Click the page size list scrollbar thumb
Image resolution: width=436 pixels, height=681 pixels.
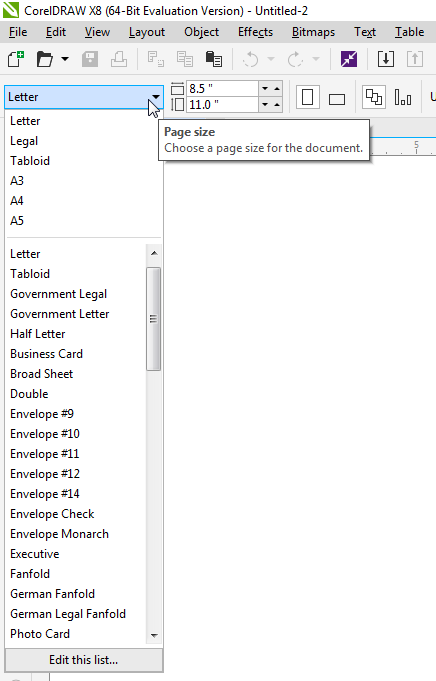tap(154, 319)
